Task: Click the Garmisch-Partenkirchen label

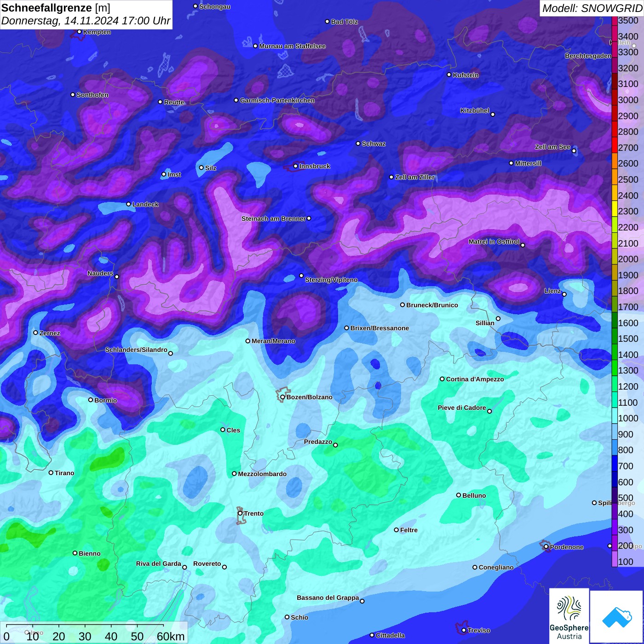Action: (x=277, y=100)
